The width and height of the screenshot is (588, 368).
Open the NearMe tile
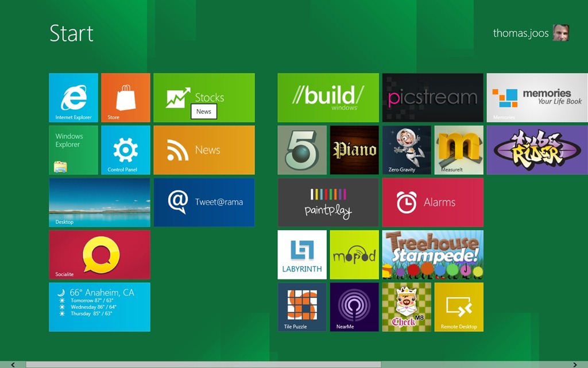354,307
